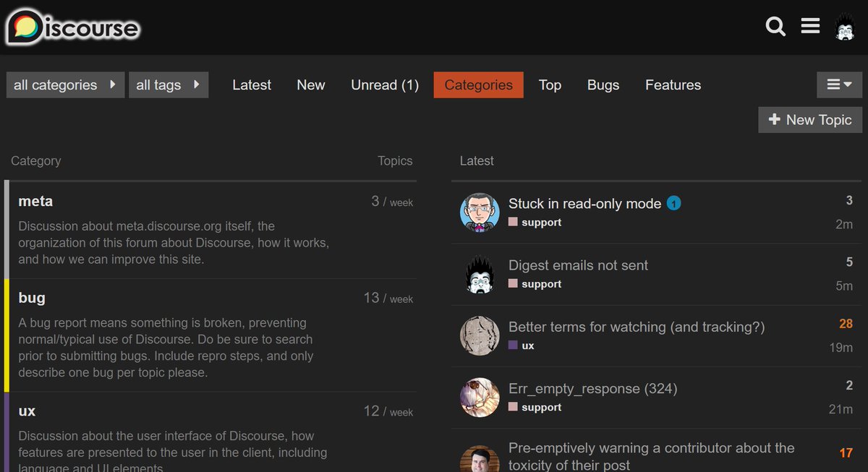
Task: Expand the all categories dropdown
Action: (65, 85)
